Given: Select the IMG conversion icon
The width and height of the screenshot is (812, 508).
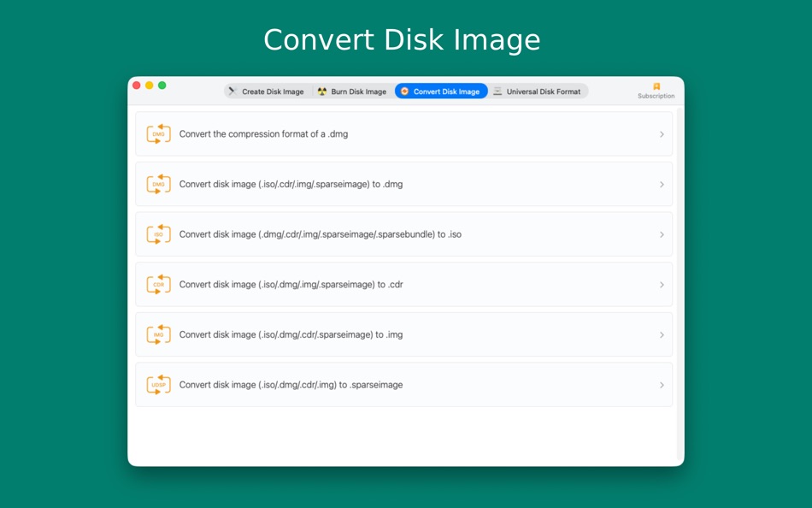Looking at the screenshot, I should (x=158, y=334).
